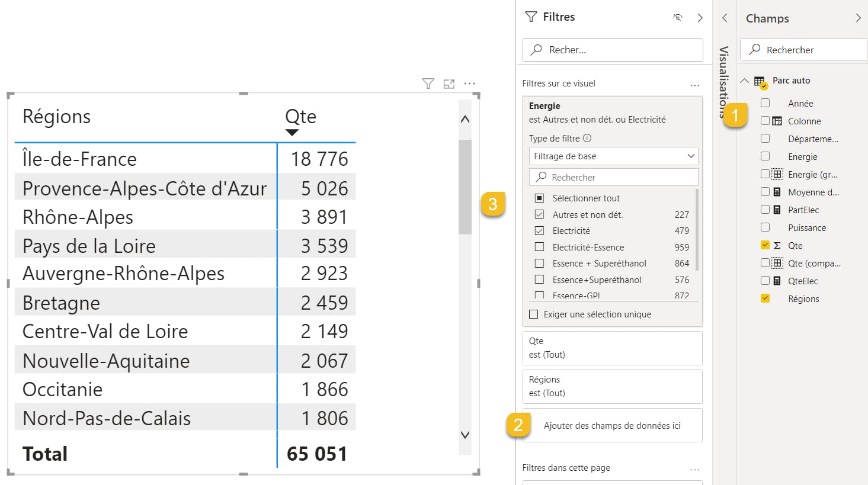Screen dimensions: 868x485
Task: Click Ajouter des champs de données ici
Action: coord(612,425)
